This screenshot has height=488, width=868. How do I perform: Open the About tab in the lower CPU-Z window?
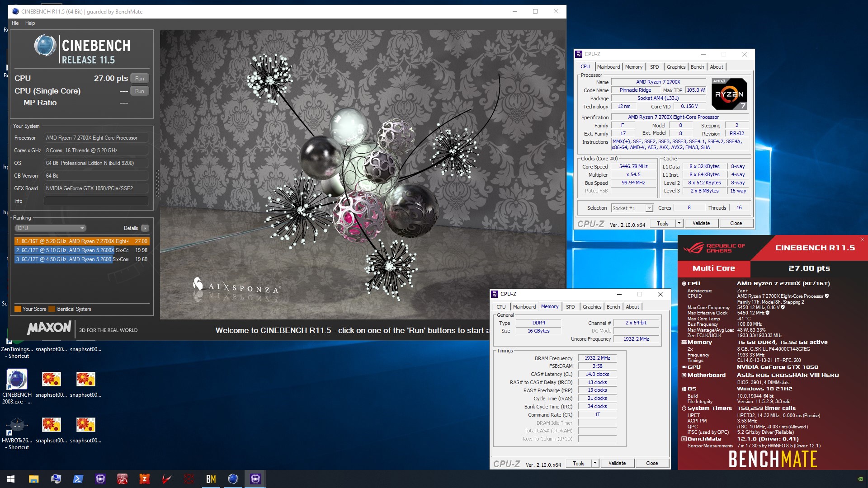pos(632,307)
